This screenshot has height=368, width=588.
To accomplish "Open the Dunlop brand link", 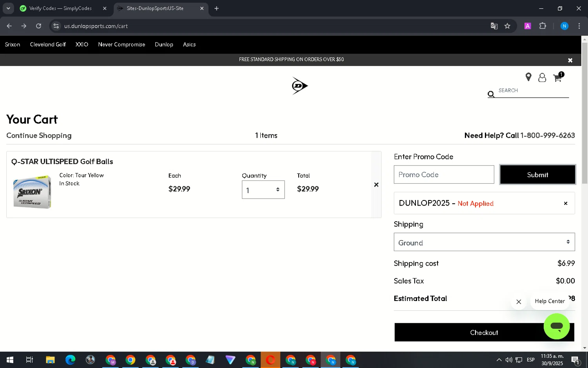I will pyautogui.click(x=164, y=44).
